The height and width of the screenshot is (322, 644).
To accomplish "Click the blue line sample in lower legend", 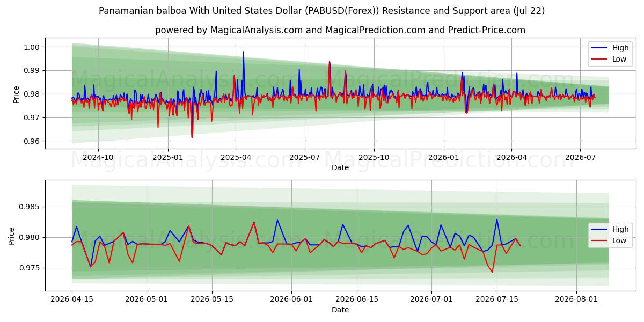I will (x=599, y=229).
